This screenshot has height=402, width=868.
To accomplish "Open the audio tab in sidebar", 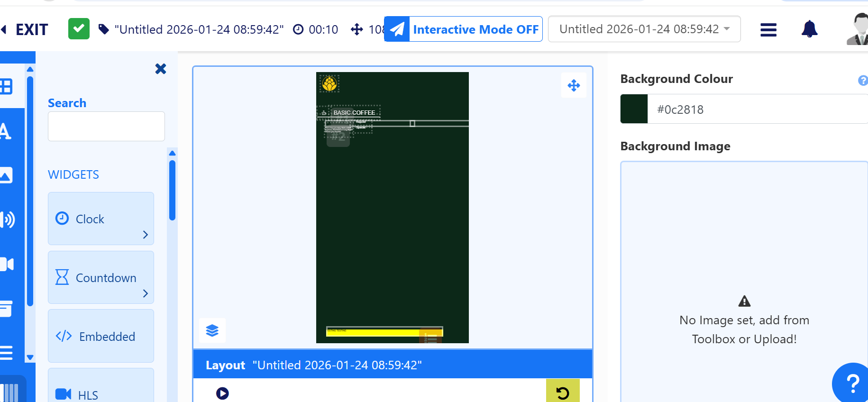I will (x=9, y=219).
